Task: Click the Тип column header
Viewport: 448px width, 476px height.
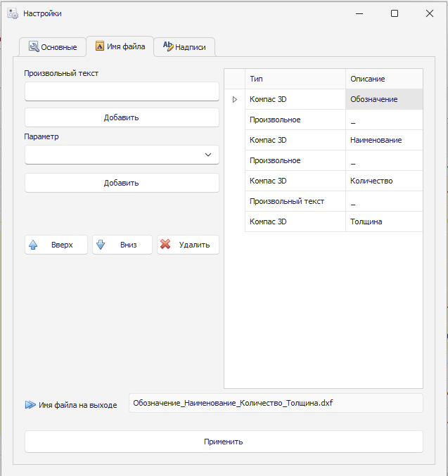Action: click(295, 79)
